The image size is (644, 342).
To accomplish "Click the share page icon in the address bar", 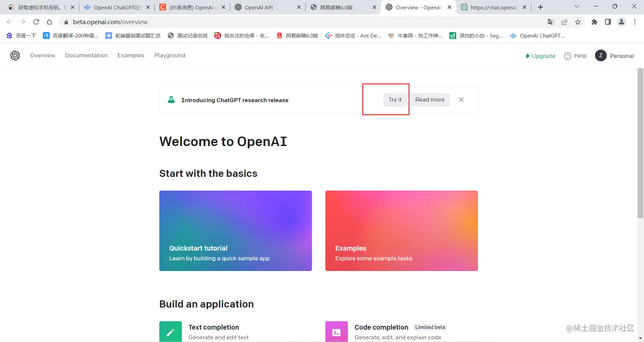I will tap(564, 22).
